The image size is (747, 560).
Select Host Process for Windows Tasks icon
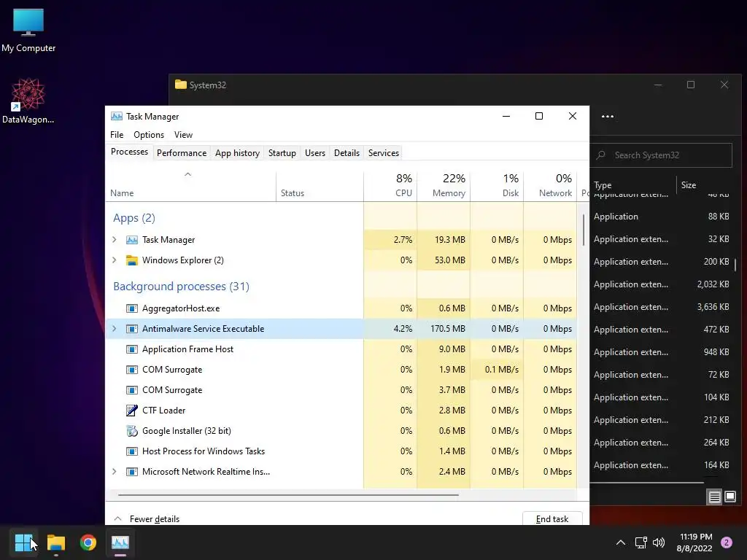tap(131, 451)
